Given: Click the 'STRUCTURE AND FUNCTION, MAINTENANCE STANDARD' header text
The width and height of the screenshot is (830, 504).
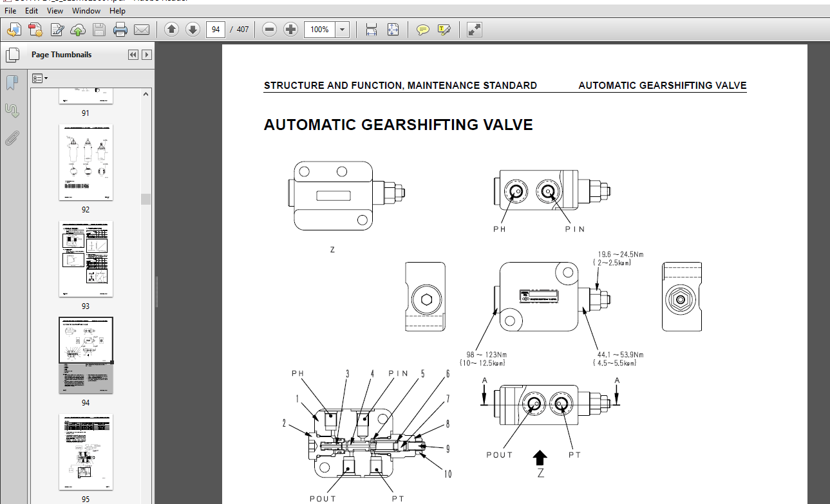Looking at the screenshot, I should click(x=400, y=85).
